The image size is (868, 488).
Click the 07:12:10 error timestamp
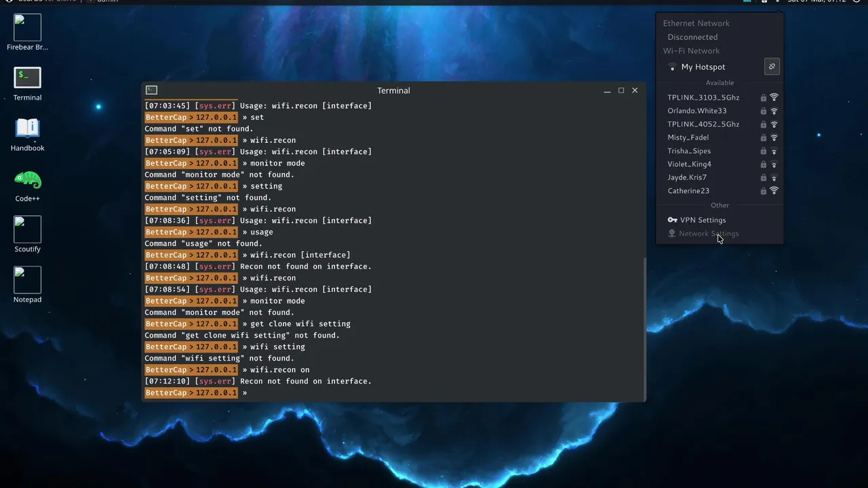point(167,381)
